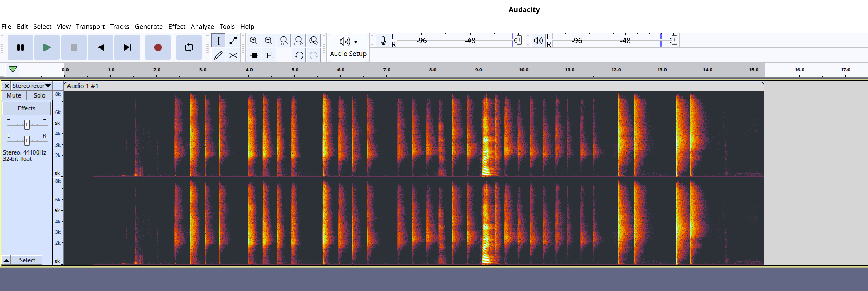The height and width of the screenshot is (291, 868).
Task: Click the track Select button
Action: point(27,260)
